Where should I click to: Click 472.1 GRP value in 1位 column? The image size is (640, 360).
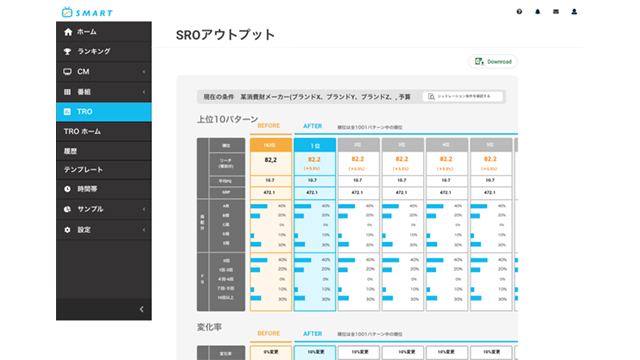coord(312,192)
